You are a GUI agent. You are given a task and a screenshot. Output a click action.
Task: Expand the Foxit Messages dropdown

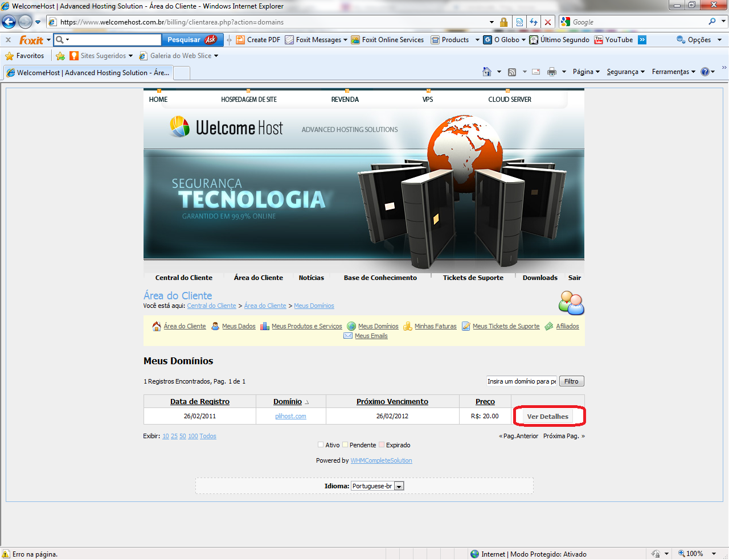346,40
